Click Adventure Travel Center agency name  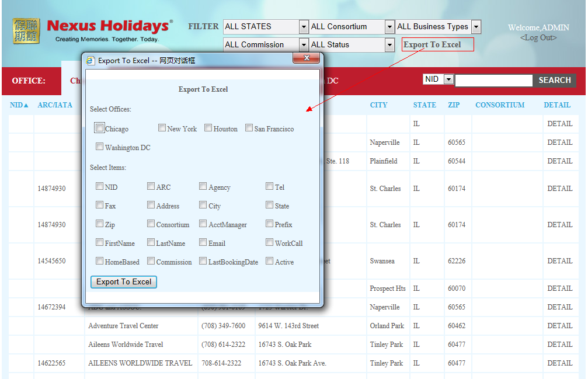click(123, 326)
